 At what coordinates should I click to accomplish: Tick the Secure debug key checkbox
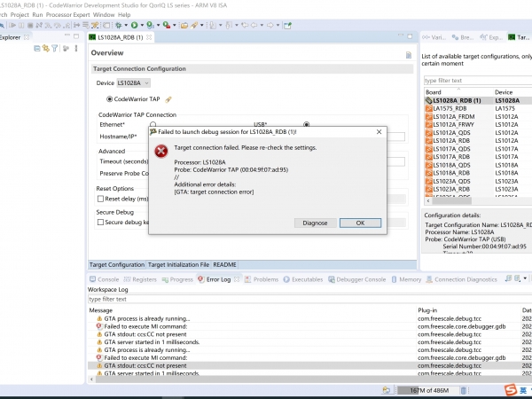click(100, 223)
